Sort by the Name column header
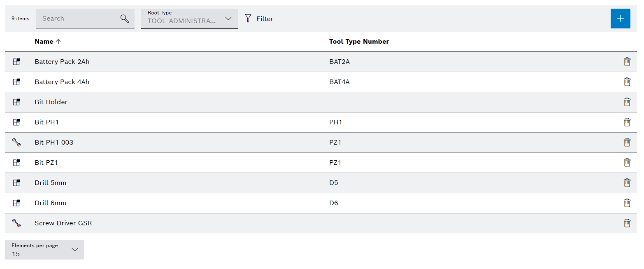Viewport: 644px width, 269px height. 44,42
